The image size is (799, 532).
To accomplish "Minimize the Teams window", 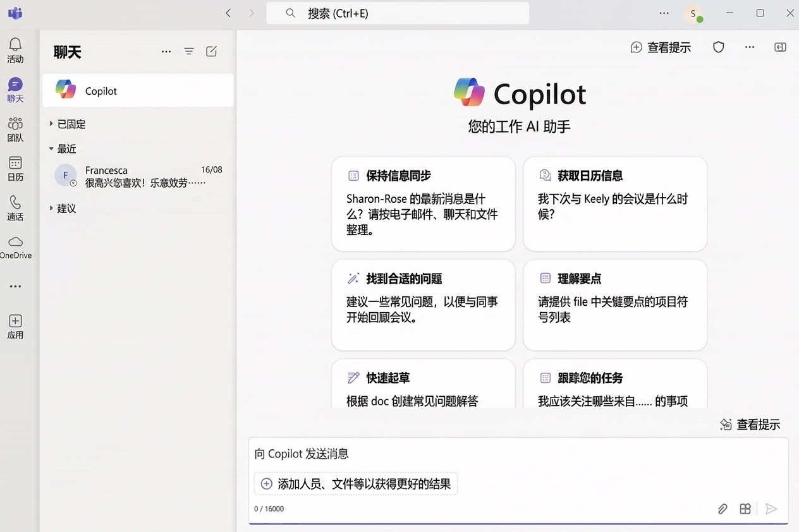I will pos(730,13).
